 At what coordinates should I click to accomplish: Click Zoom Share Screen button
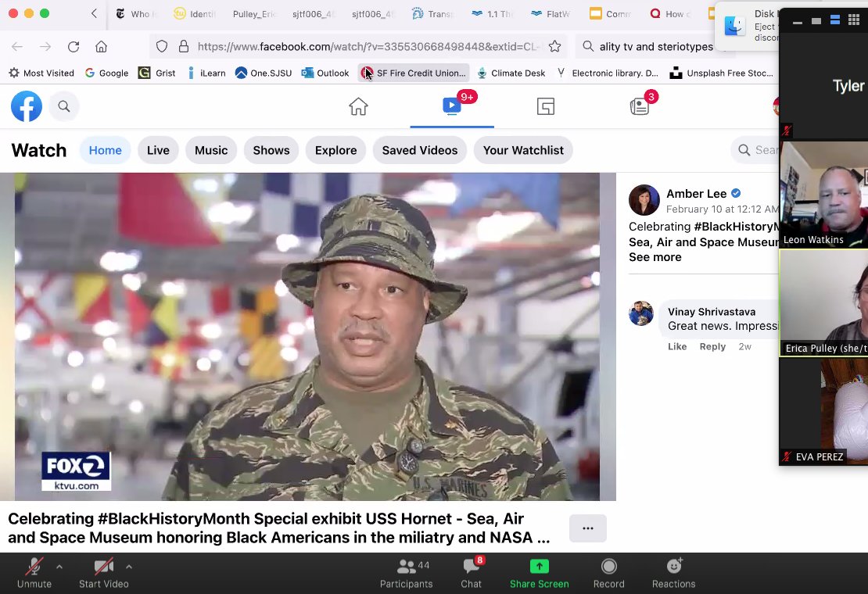540,574
